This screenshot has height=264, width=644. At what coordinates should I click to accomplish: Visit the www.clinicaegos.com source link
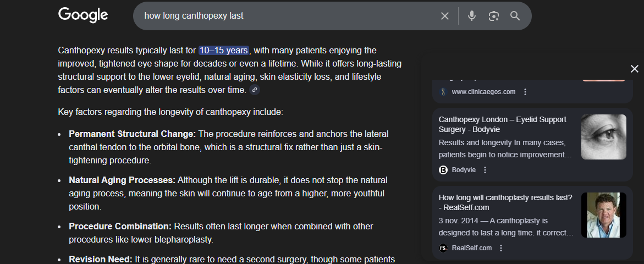(x=483, y=92)
